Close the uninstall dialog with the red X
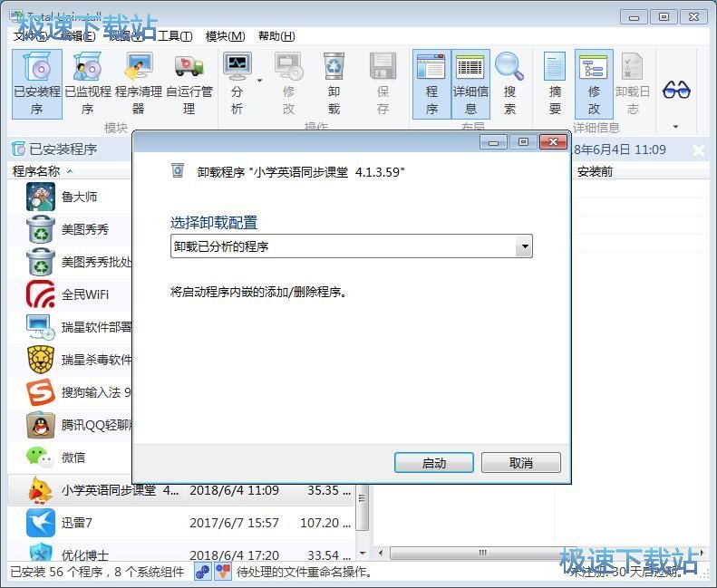The height and width of the screenshot is (588, 717). [x=553, y=141]
